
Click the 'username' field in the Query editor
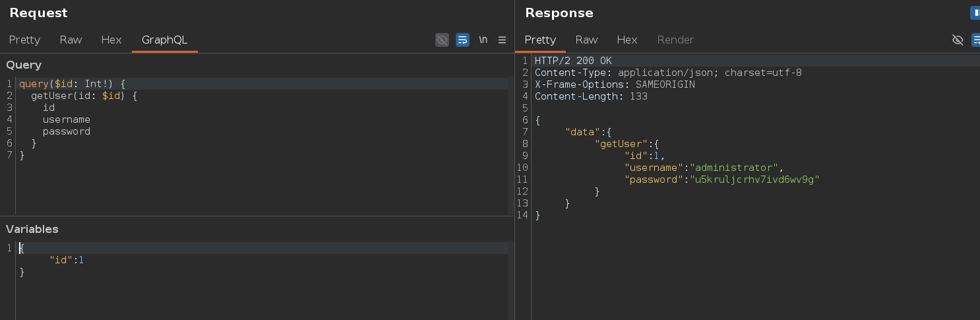(x=67, y=119)
